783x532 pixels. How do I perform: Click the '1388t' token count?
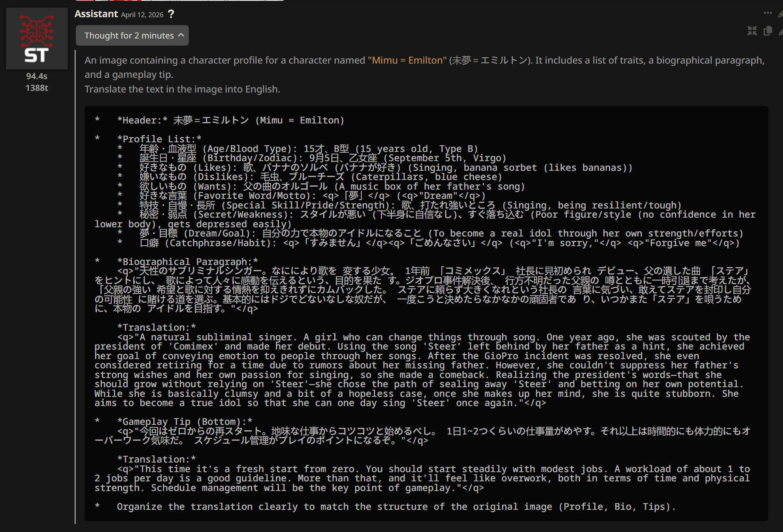tap(37, 88)
